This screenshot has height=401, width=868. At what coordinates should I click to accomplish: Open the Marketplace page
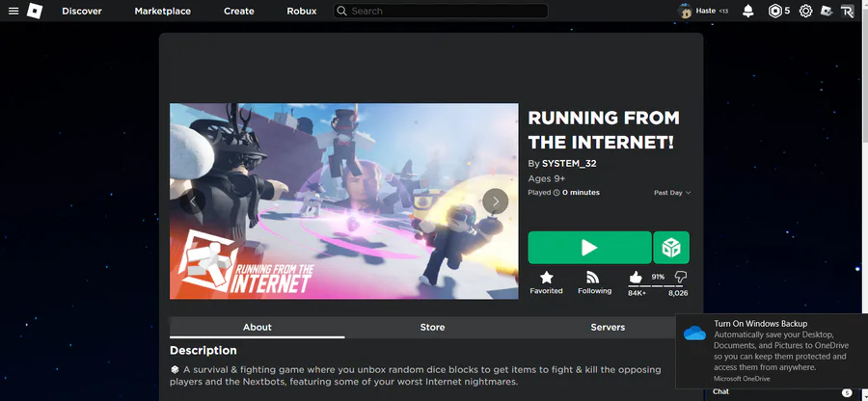pos(163,11)
